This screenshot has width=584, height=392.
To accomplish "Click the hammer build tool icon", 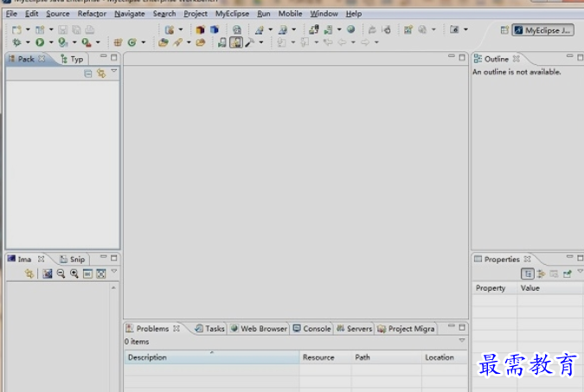I will 249,42.
